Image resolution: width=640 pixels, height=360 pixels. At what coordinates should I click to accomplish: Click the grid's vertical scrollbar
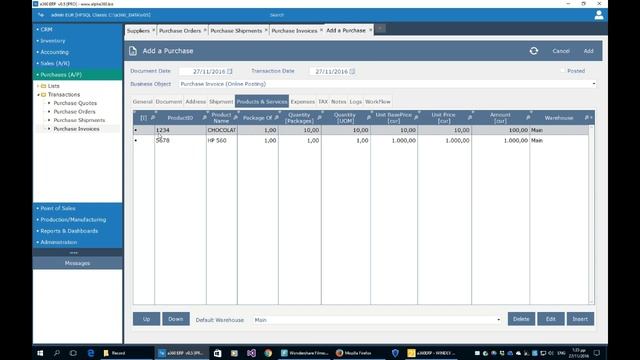click(591, 214)
